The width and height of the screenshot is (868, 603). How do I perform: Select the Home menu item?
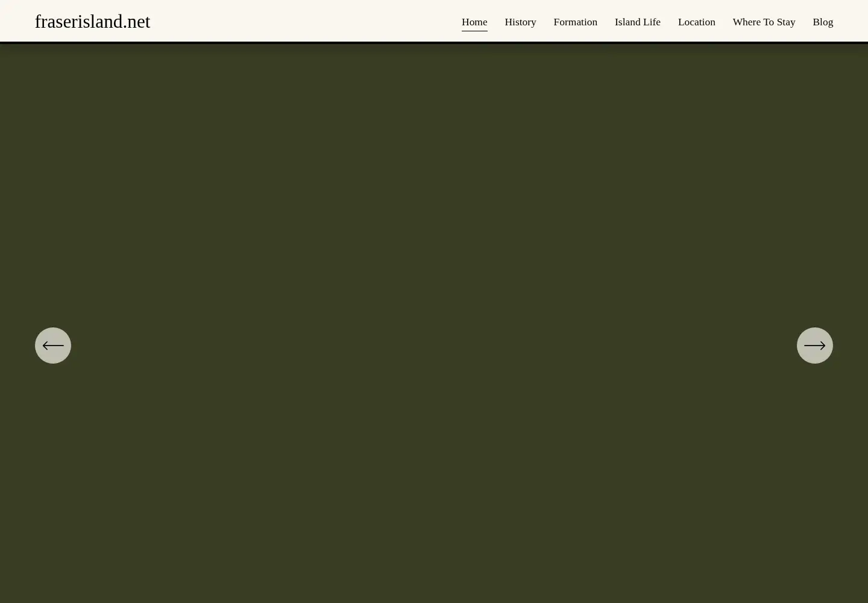coord(474,22)
